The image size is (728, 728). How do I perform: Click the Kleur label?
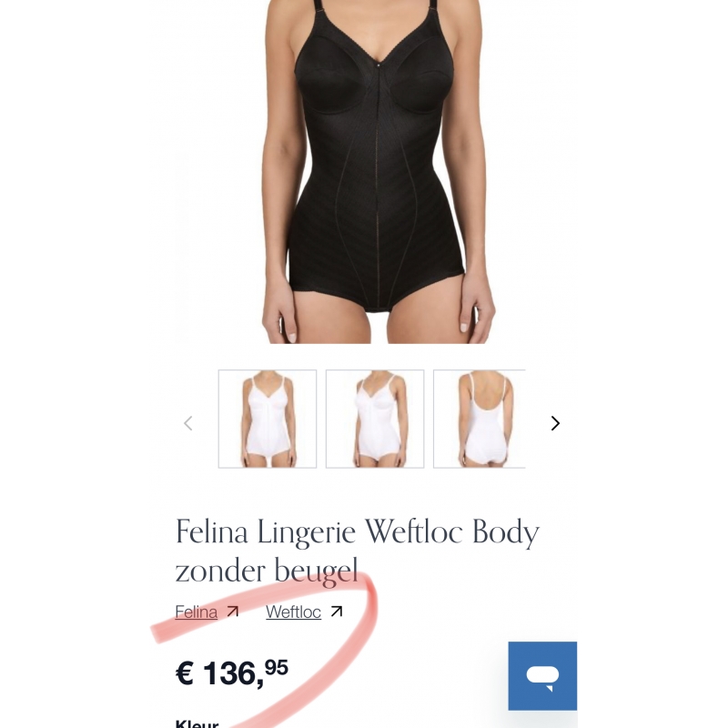197,723
